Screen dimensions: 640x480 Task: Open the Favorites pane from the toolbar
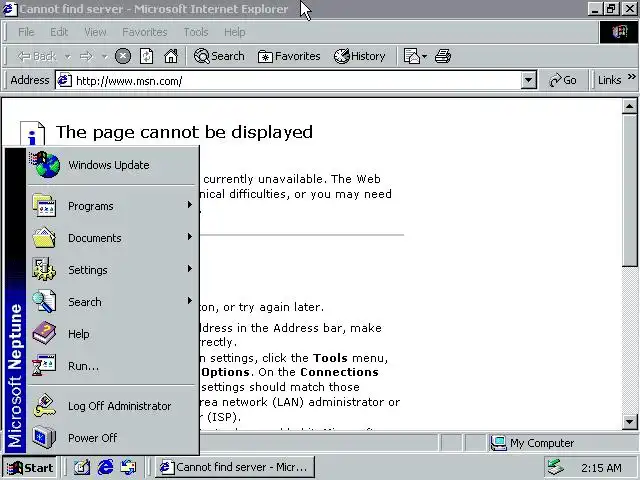(289, 56)
